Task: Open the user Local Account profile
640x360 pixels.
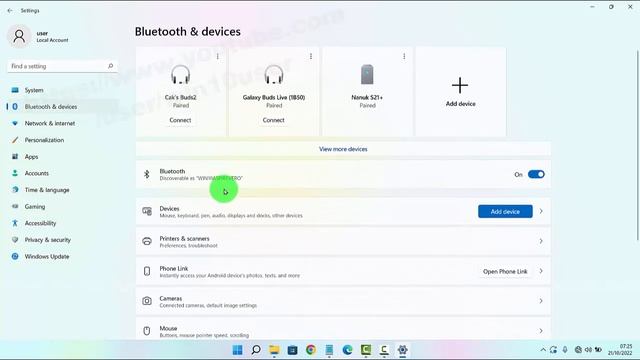Action: (x=38, y=36)
